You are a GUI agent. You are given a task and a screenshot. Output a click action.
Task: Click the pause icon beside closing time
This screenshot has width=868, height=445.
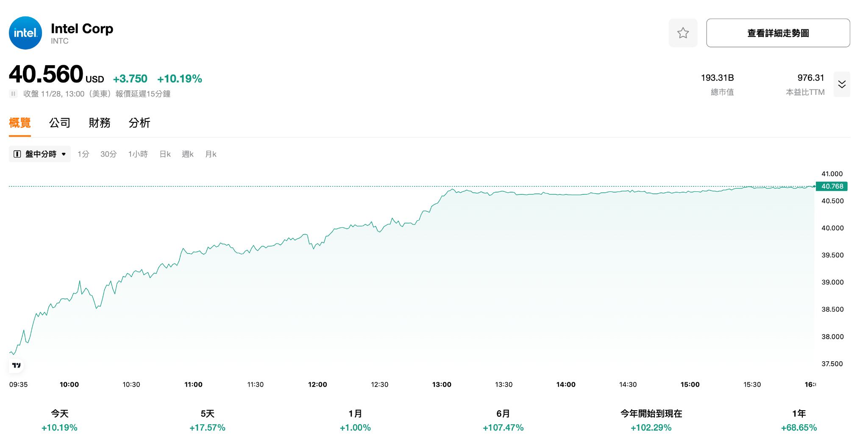[x=13, y=94]
